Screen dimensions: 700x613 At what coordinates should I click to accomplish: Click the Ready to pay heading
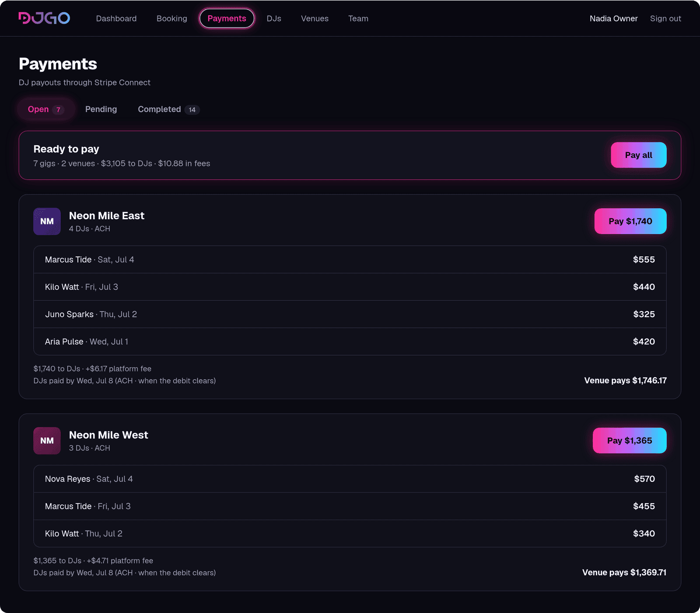coord(66,149)
